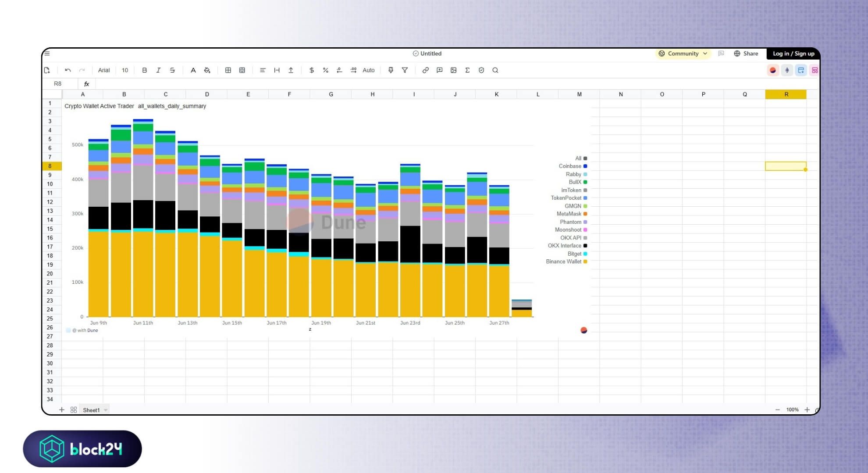Screen dimensions: 868x473
Task: Click the 100% zoom level
Action: click(x=792, y=410)
